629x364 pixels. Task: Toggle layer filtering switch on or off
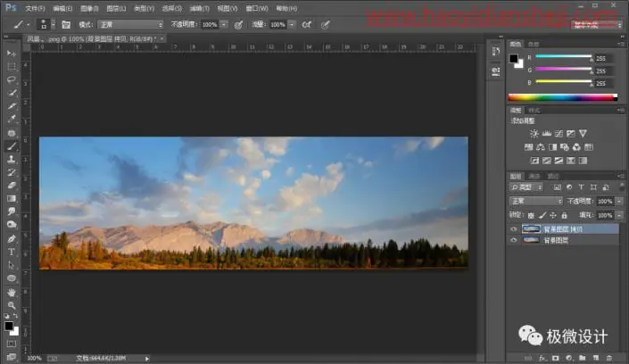tap(621, 187)
